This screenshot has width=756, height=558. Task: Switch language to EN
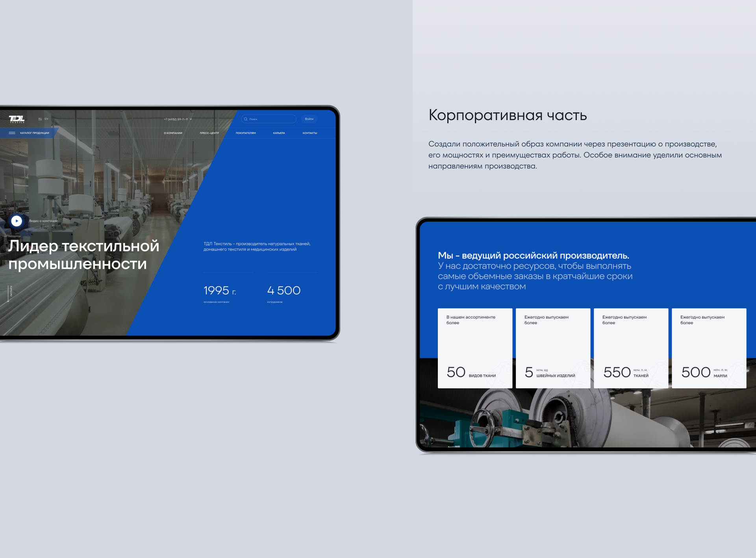[46, 119]
